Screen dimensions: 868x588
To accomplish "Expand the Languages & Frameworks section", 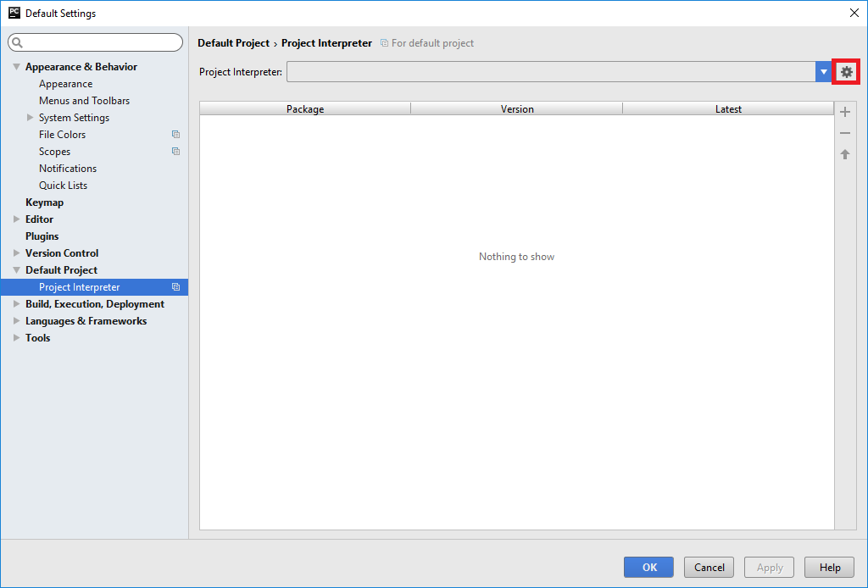I will [x=17, y=321].
